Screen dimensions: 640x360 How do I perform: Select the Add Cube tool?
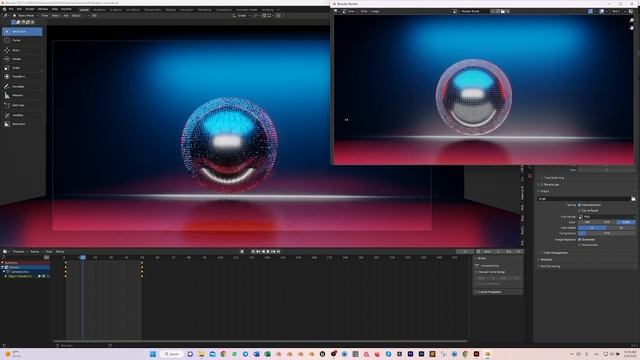click(22, 105)
